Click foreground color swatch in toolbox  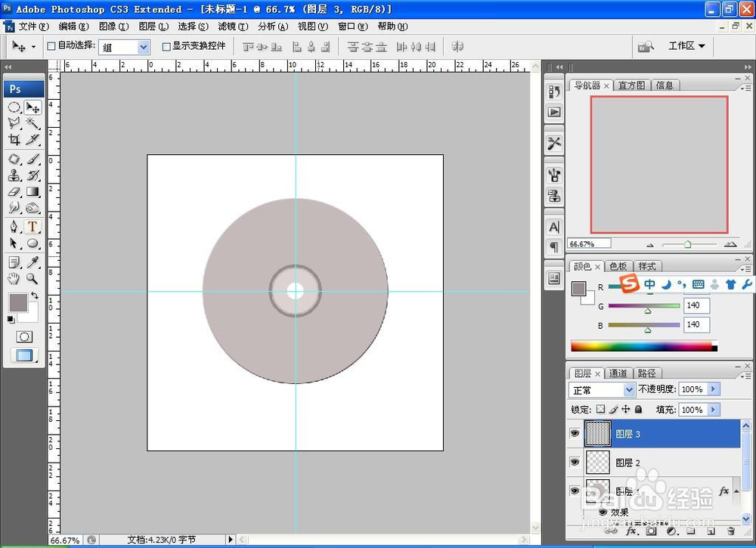pyautogui.click(x=18, y=302)
